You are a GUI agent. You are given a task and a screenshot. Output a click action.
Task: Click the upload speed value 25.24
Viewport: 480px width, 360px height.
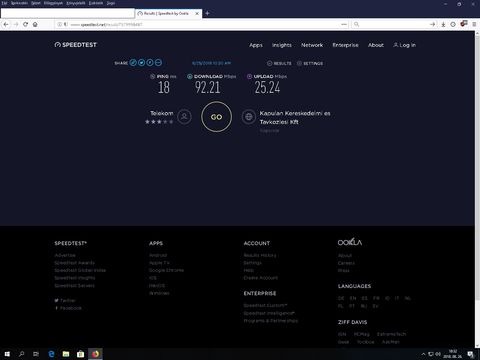click(267, 88)
